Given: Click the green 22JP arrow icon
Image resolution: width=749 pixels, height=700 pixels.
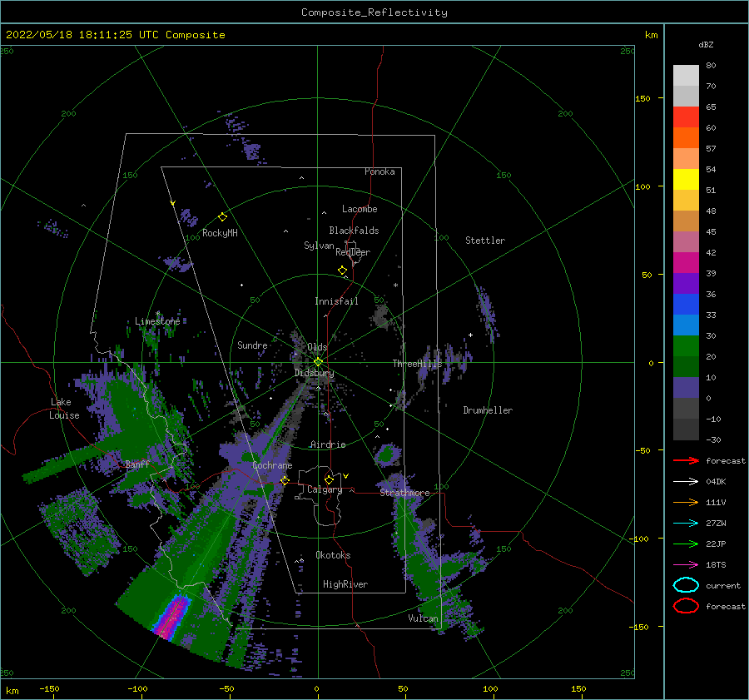Looking at the screenshot, I should coord(686,544).
